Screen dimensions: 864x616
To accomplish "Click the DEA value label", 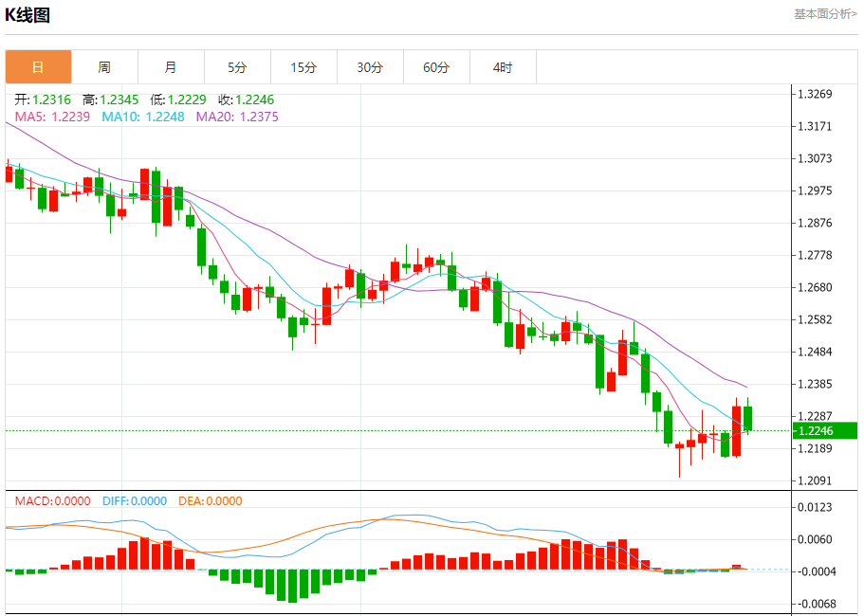I will [211, 501].
